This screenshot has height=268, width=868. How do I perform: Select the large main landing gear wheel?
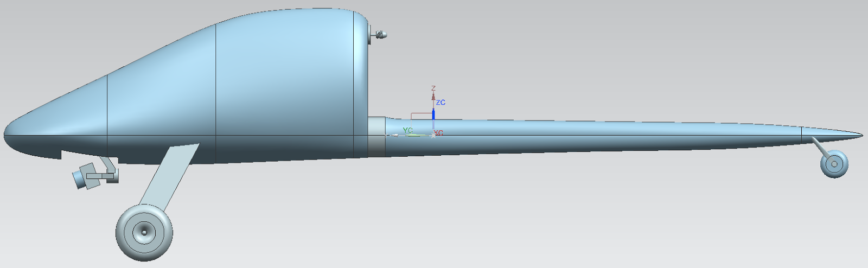coord(144,233)
